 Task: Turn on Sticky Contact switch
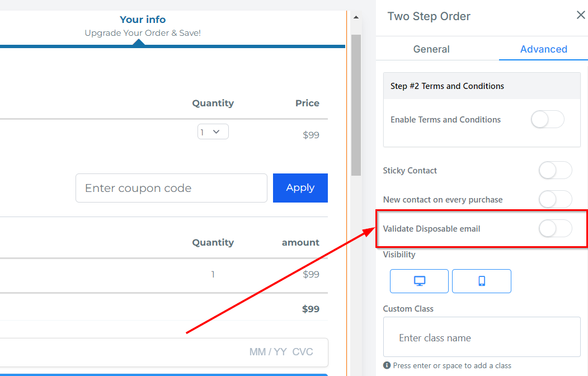click(x=555, y=171)
